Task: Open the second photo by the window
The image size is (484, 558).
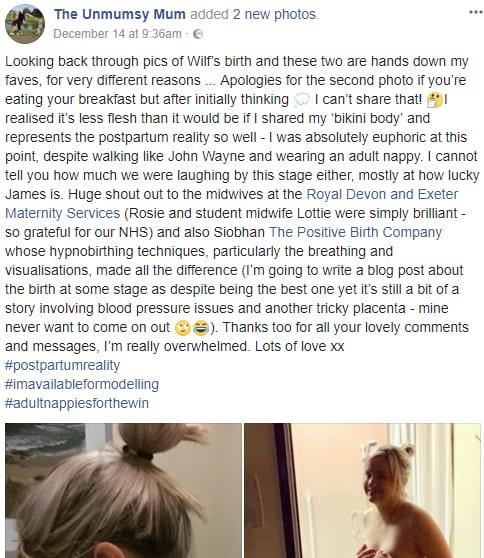Action: (362, 490)
